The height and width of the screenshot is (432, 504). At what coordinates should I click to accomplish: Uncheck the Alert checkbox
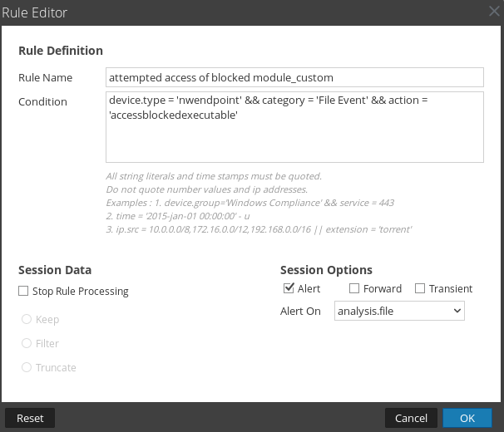[289, 288]
